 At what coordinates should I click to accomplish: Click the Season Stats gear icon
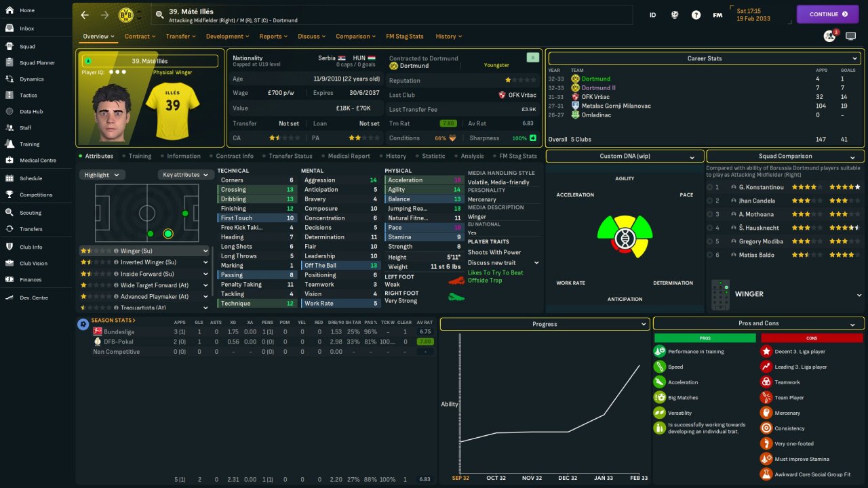click(83, 324)
